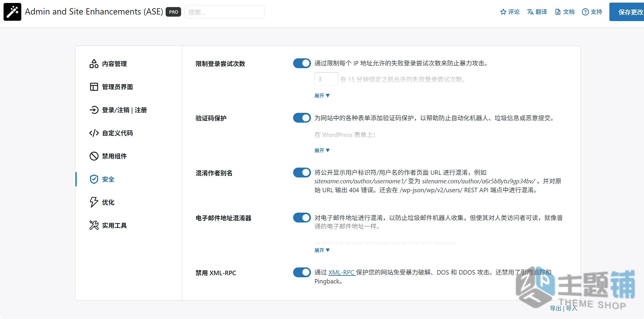This screenshot has width=644, height=319.
Task: Click the 在 WordPress 表单上 text
Action: point(345,135)
